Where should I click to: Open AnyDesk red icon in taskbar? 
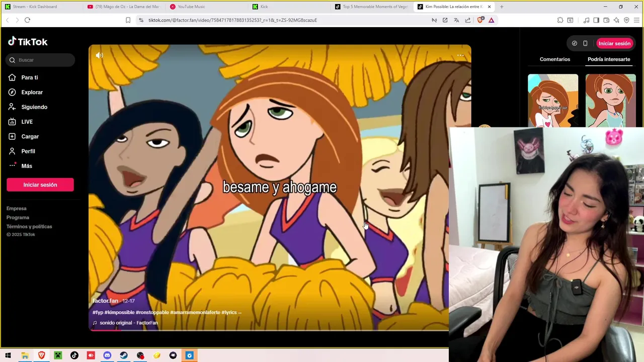91,355
